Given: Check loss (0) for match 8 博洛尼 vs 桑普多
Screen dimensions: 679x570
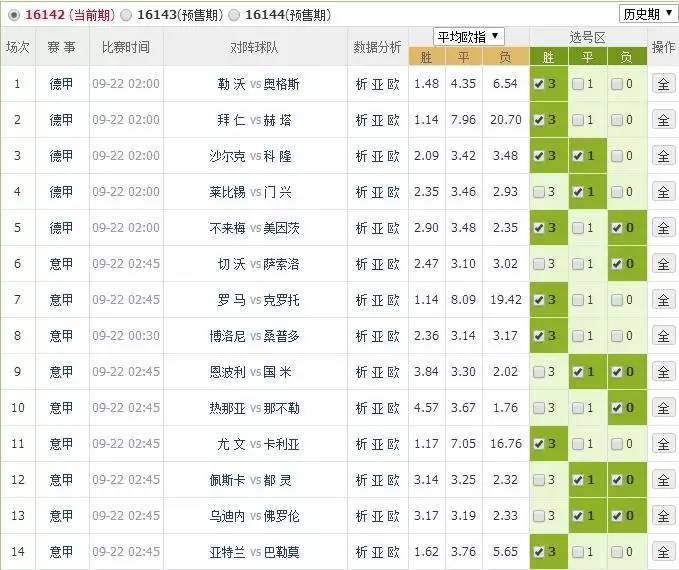Looking at the screenshot, I should coord(617,336).
